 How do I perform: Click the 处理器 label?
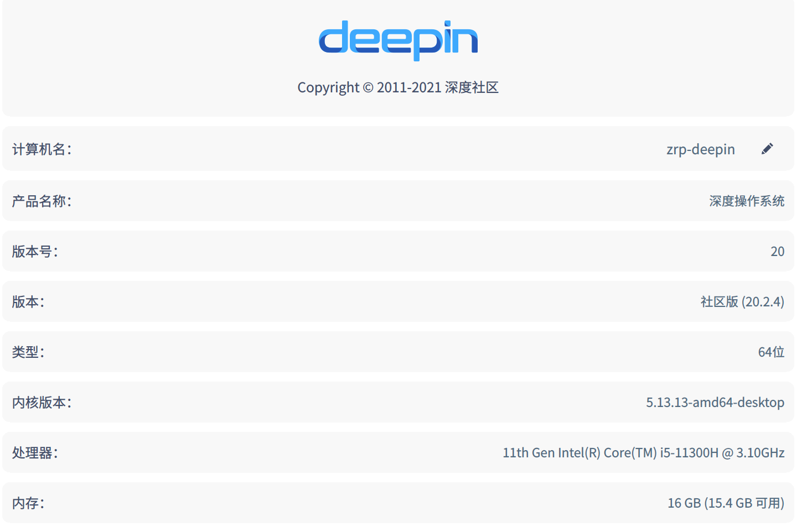coord(35,452)
